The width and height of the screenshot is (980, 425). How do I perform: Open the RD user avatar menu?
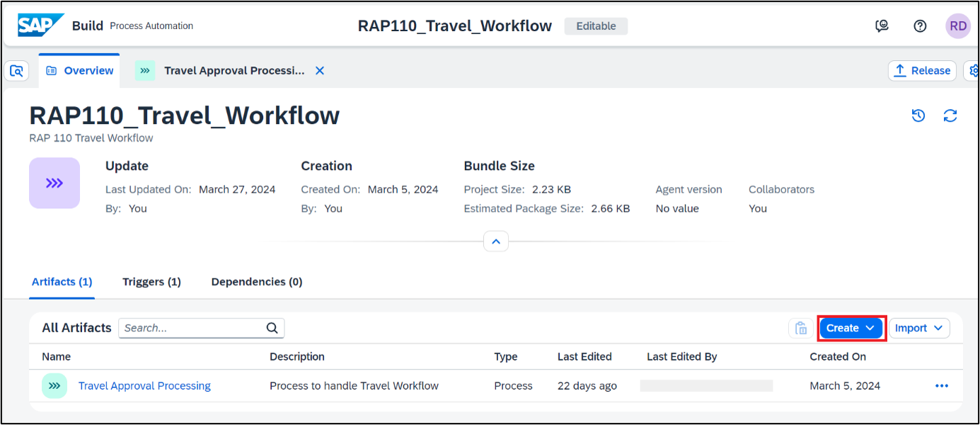pyautogui.click(x=958, y=26)
